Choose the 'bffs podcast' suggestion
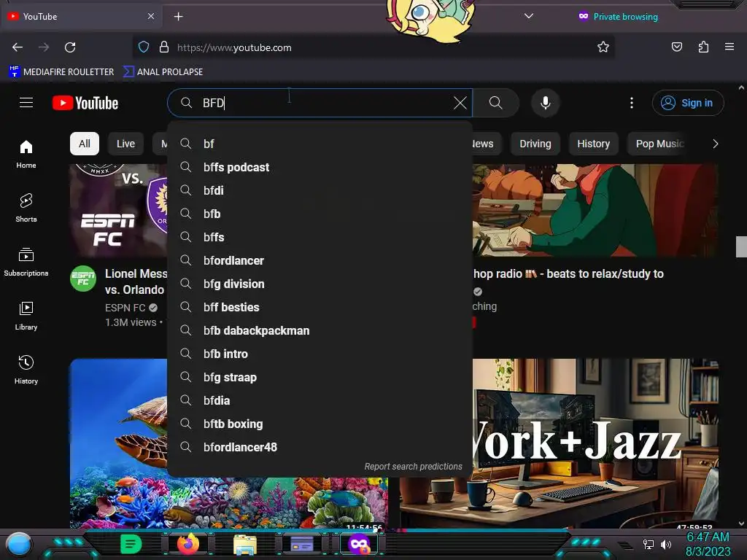747x560 pixels. tap(320, 167)
